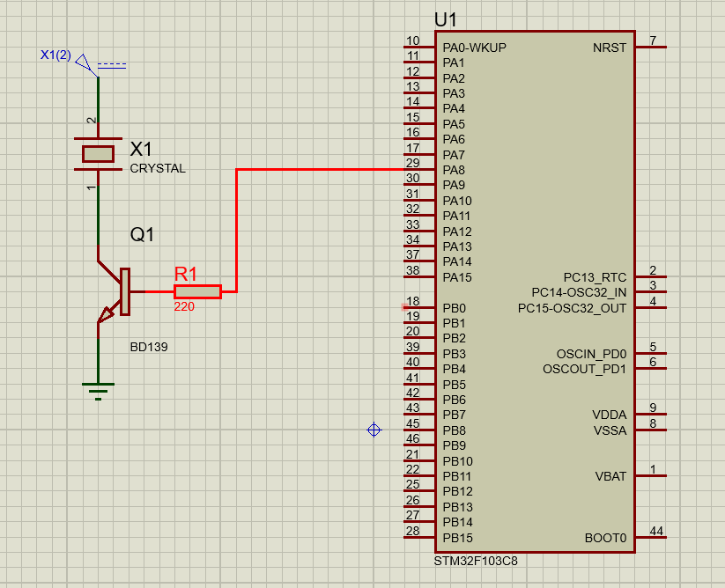Click the PB6 pin 42 line

(x=420, y=399)
